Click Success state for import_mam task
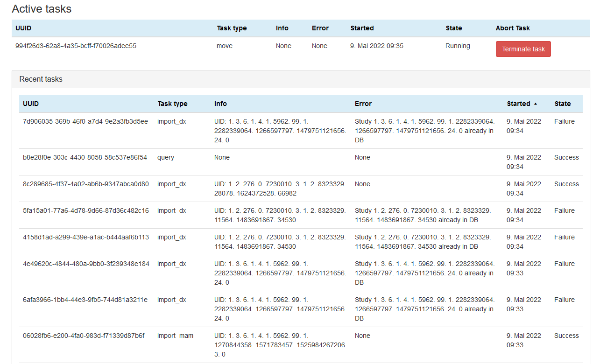This screenshot has width=600, height=364. 566,336
